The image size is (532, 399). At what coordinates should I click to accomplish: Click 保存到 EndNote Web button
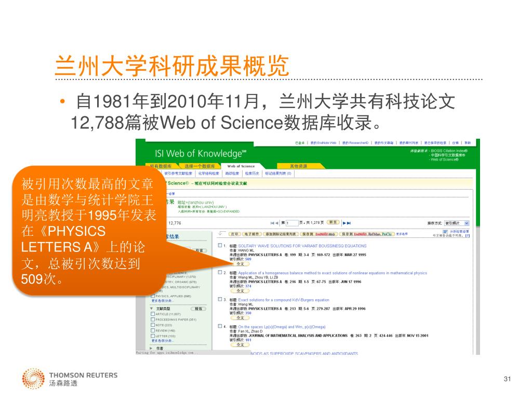(x=318, y=234)
